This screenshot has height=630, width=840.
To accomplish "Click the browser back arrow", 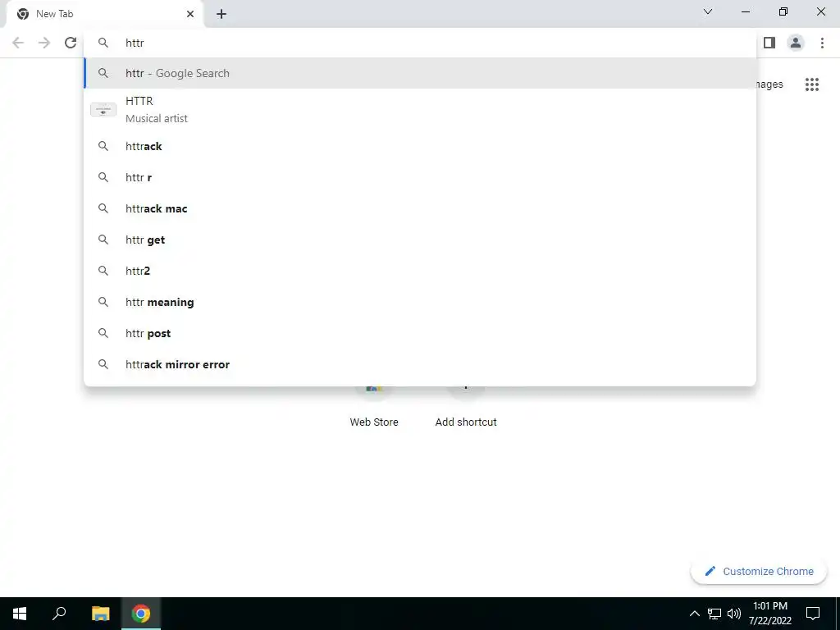I will 18,43.
